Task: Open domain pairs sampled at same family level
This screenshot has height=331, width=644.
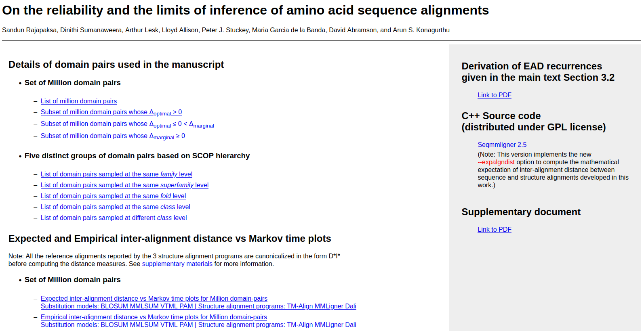Action: 116,174
